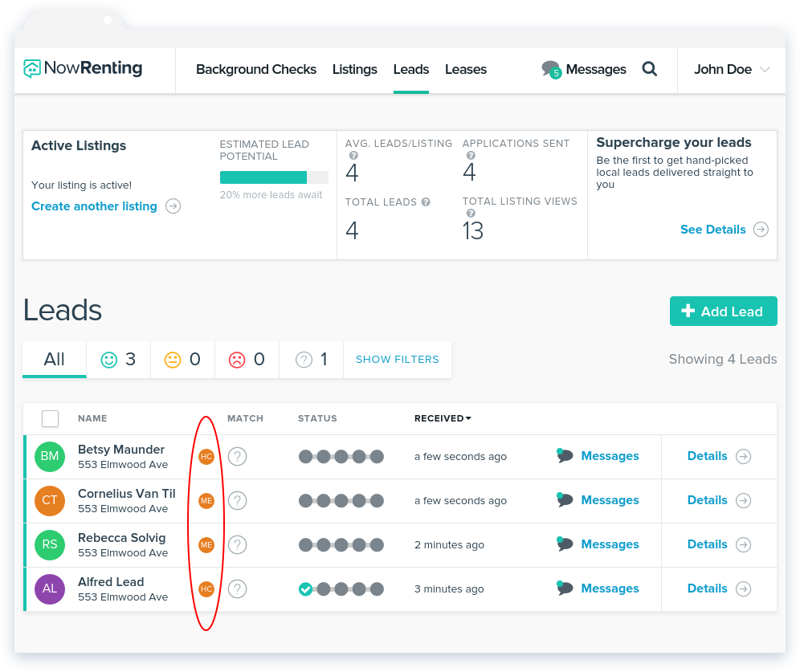
Task: Click status progress dots for Alfred Lead
Action: tap(341, 589)
